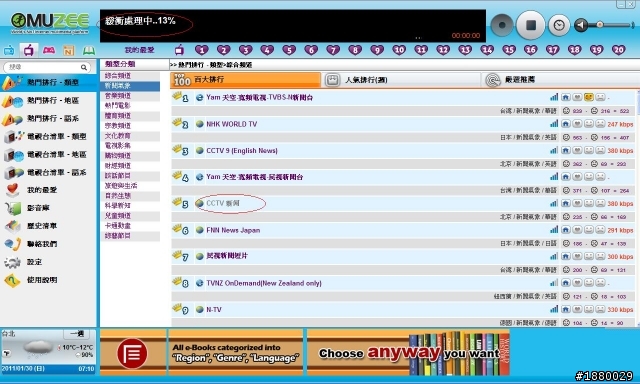The width and height of the screenshot is (640, 384).
Task: Switch to the 嚴選推薦 tab
Action: [x=560, y=80]
